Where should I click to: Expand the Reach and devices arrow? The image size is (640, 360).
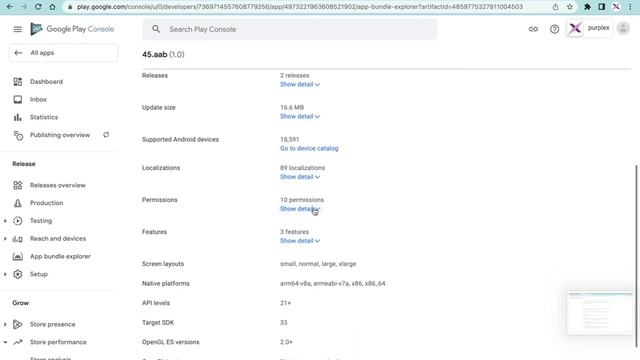pos(5,239)
